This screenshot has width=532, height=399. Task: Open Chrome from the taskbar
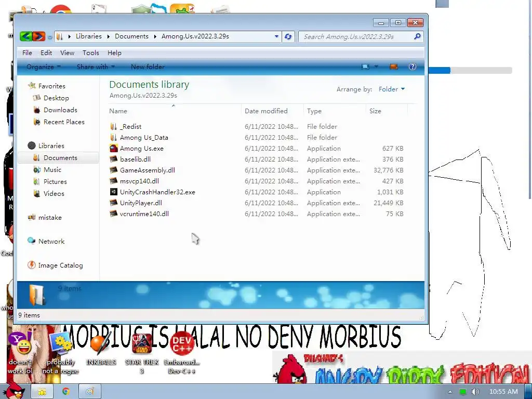[66, 392]
